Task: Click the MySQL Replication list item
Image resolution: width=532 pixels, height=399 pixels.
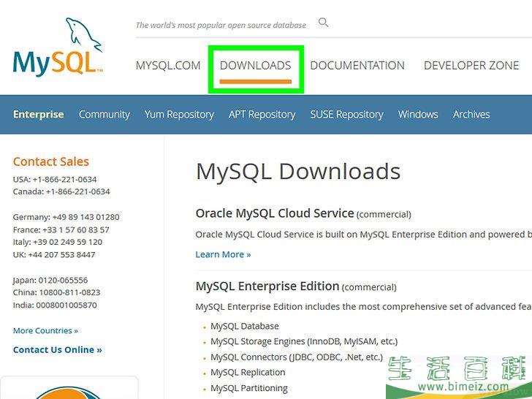Action: 248,372
